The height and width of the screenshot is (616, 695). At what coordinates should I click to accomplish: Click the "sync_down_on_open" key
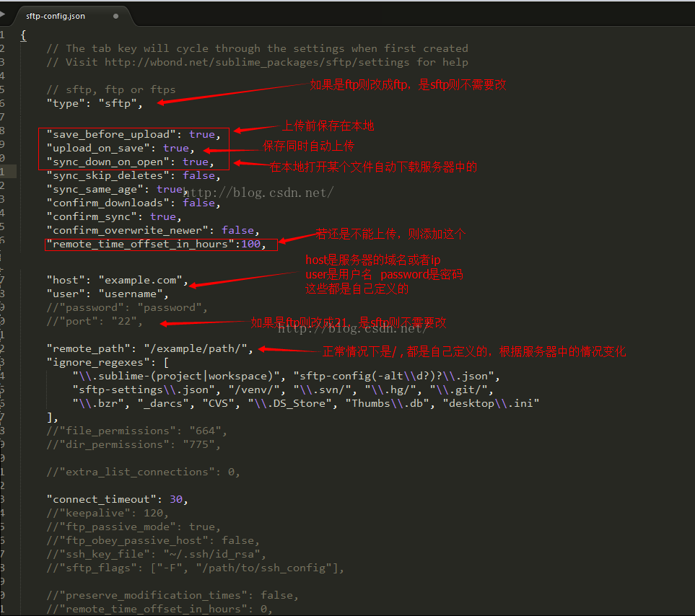[x=108, y=162]
